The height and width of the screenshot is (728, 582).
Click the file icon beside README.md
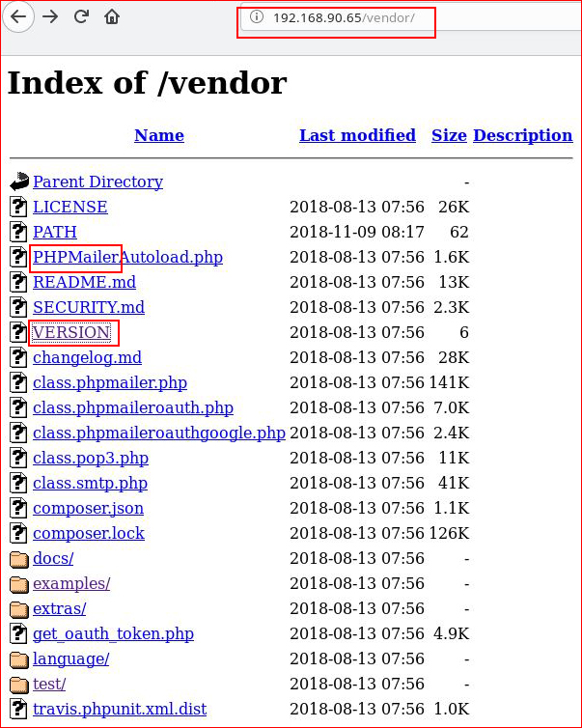click(x=18, y=282)
